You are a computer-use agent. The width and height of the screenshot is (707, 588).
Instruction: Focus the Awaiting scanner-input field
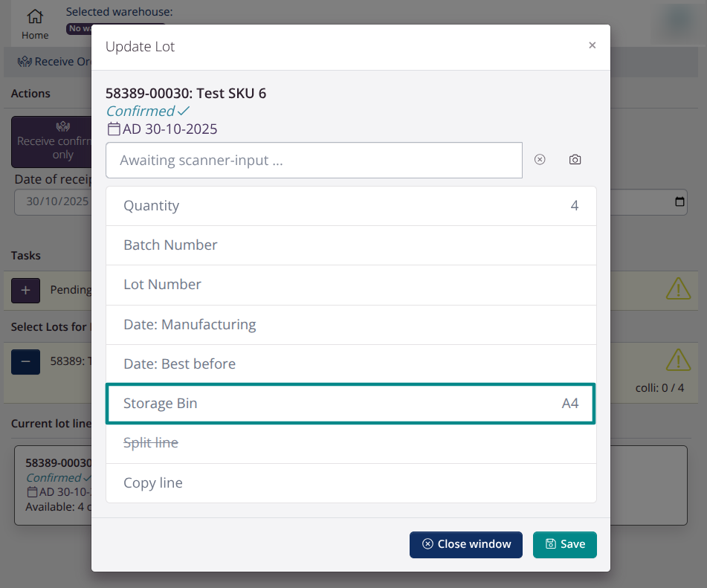[x=314, y=161]
